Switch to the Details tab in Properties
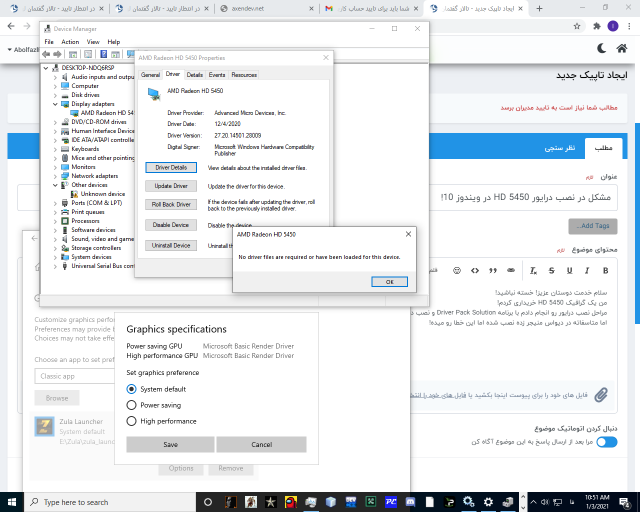 tap(195, 75)
